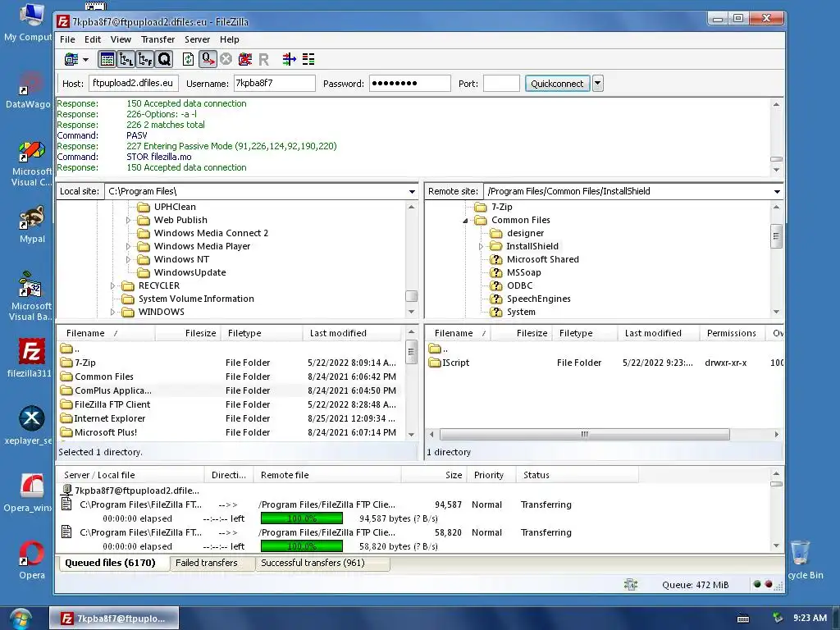
Task: Open the Windows Start button
Action: click(21, 619)
